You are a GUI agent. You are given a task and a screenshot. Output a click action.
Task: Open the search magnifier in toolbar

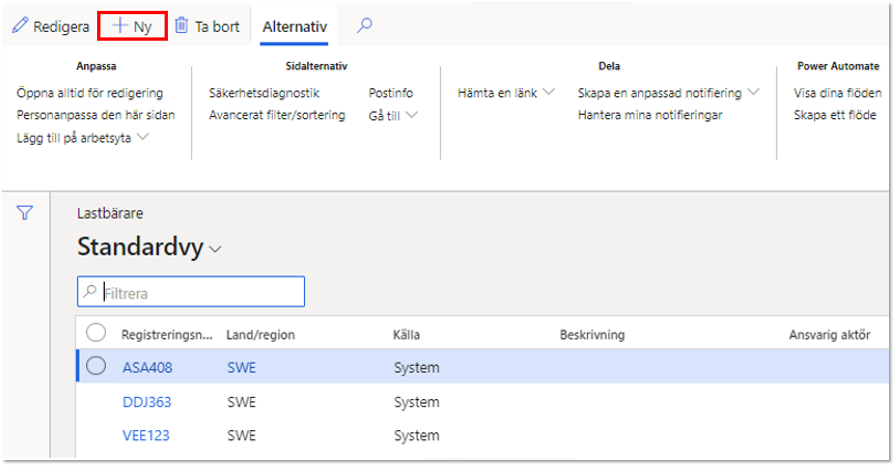365,25
